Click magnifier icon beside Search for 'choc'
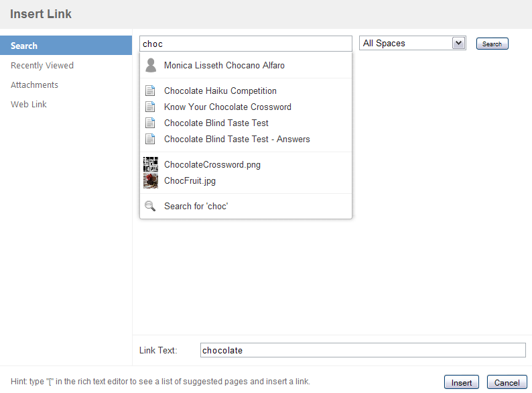 [150, 206]
